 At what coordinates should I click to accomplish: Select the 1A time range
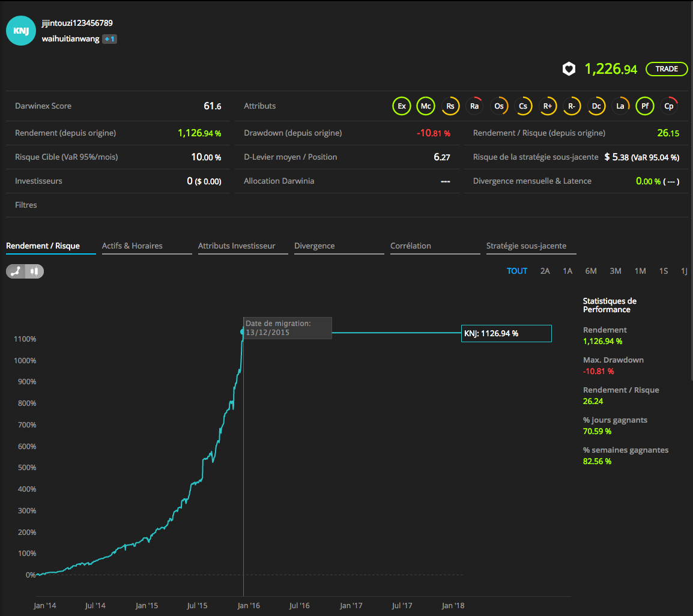click(567, 271)
